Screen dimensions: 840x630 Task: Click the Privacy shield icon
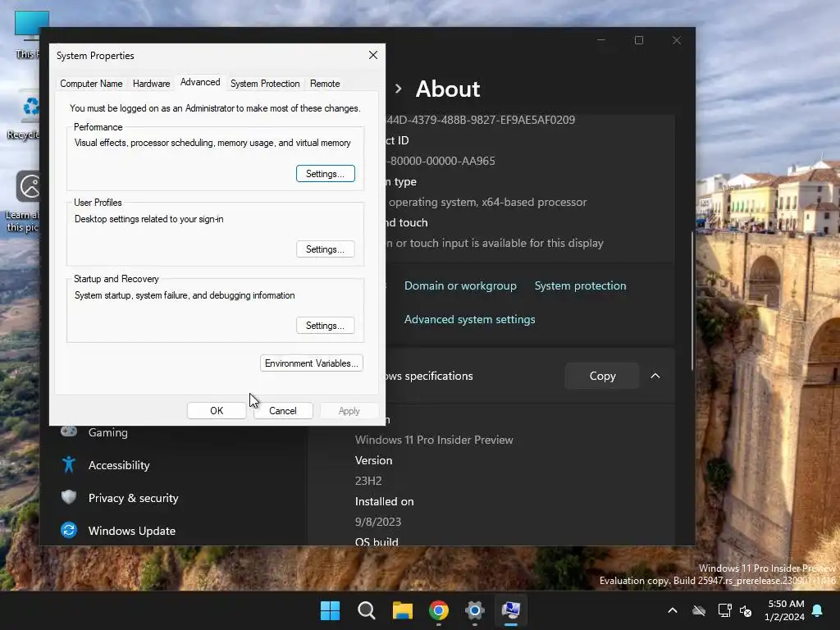(x=69, y=497)
